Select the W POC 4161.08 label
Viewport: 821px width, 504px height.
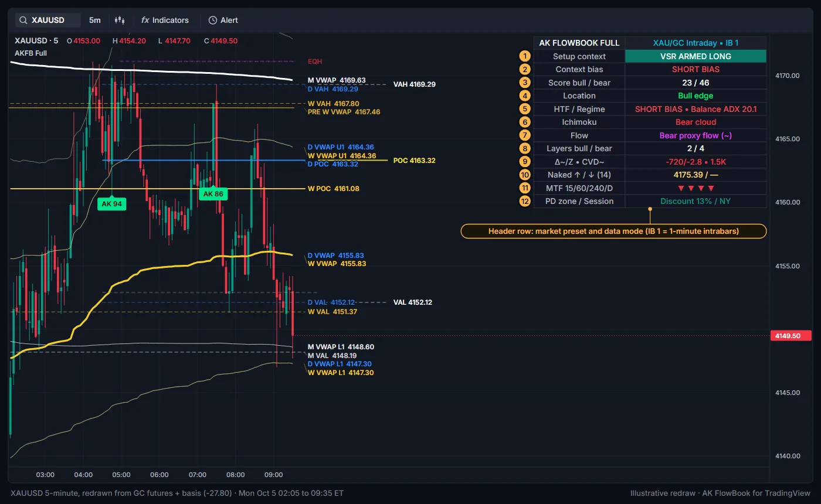(334, 189)
